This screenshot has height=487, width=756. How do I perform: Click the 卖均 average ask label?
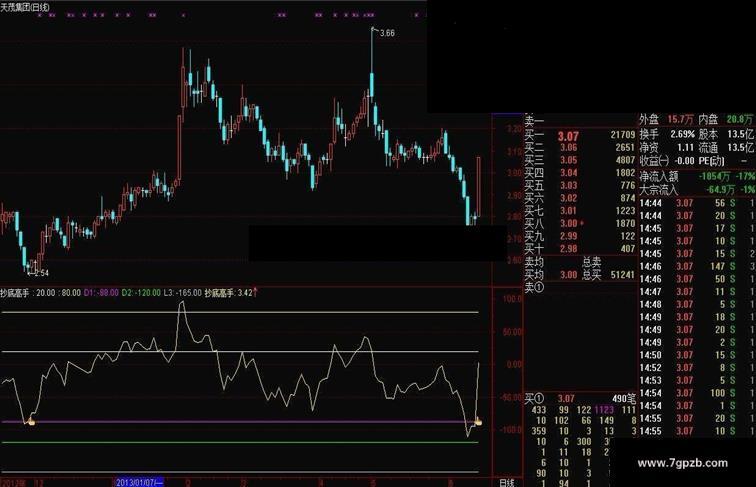[x=534, y=262]
